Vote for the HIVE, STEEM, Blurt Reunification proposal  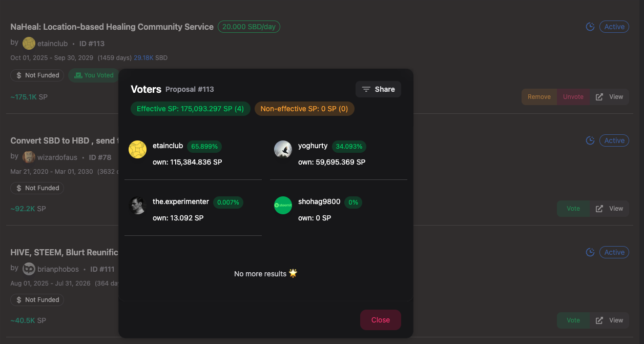click(573, 320)
